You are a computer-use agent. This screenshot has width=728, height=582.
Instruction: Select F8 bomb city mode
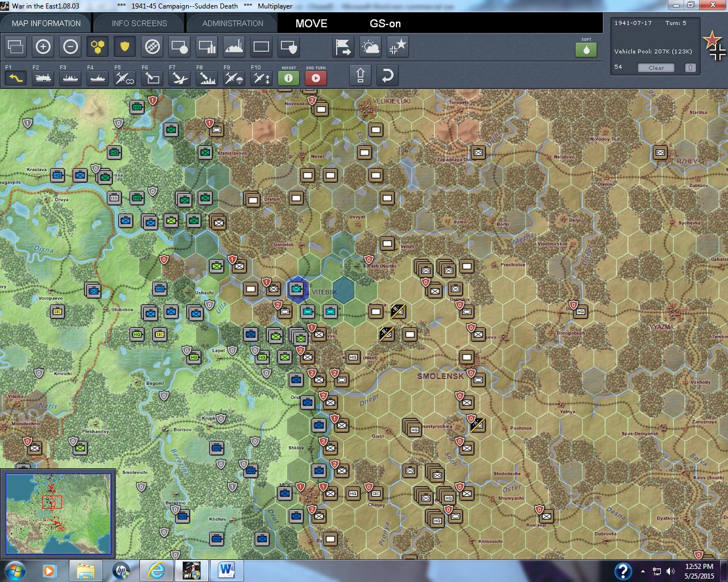(x=207, y=77)
